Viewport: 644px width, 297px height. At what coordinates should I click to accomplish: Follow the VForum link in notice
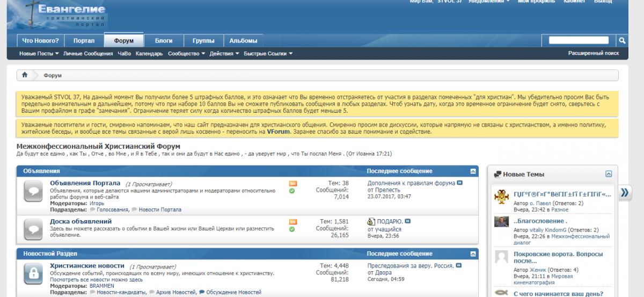click(274, 132)
